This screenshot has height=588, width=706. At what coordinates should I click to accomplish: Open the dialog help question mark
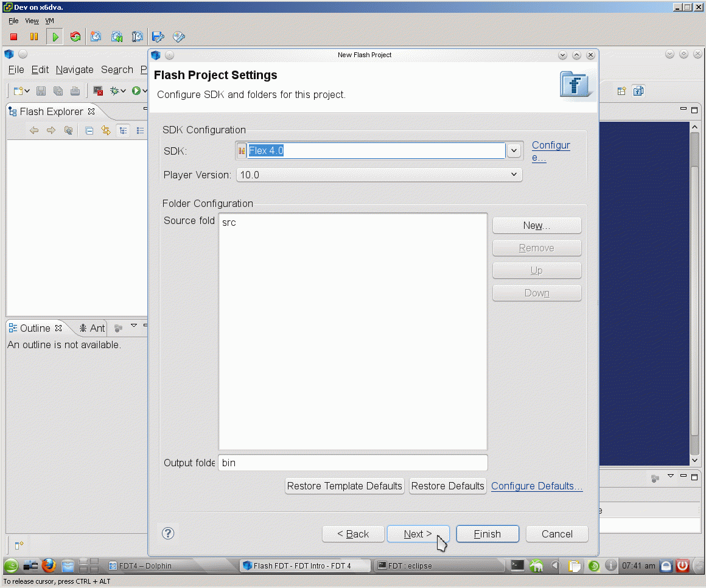(x=168, y=534)
